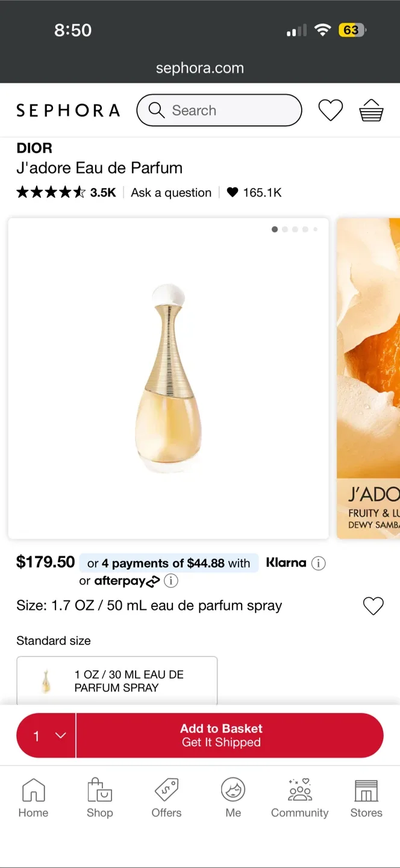400x868 pixels.
Task: View your shopping basket icon
Action: 371,110
